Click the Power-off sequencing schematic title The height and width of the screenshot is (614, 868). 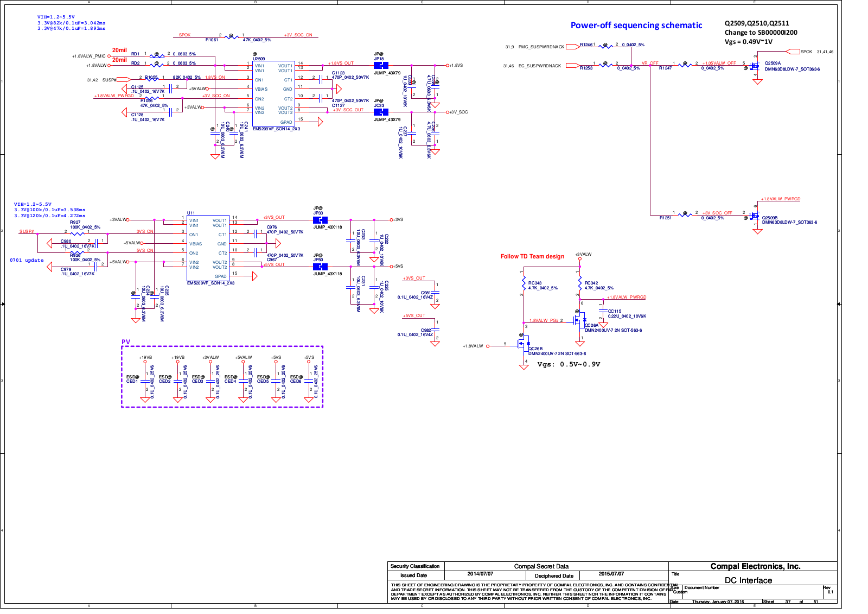pos(636,26)
